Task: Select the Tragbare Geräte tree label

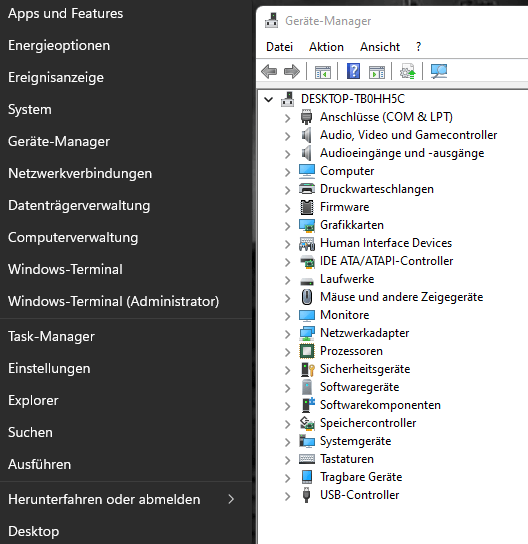Action: pos(361,477)
